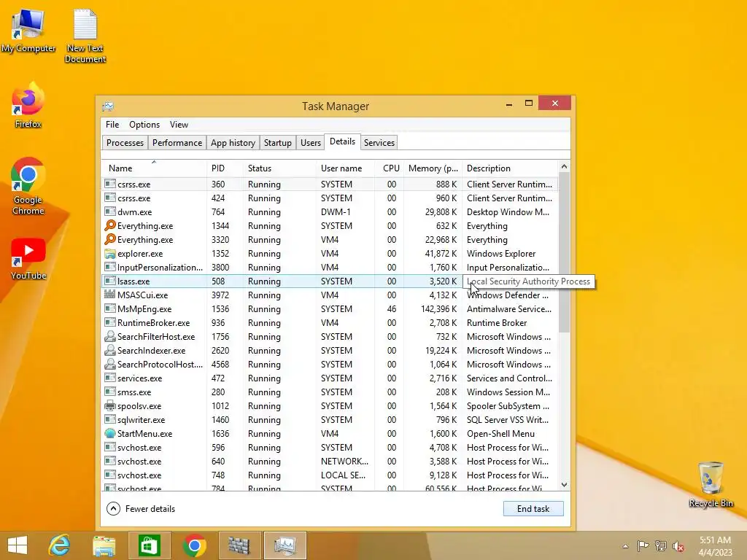Click the SearchIndexer.exe icon
The height and width of the screenshot is (560, 747).
(x=110, y=350)
